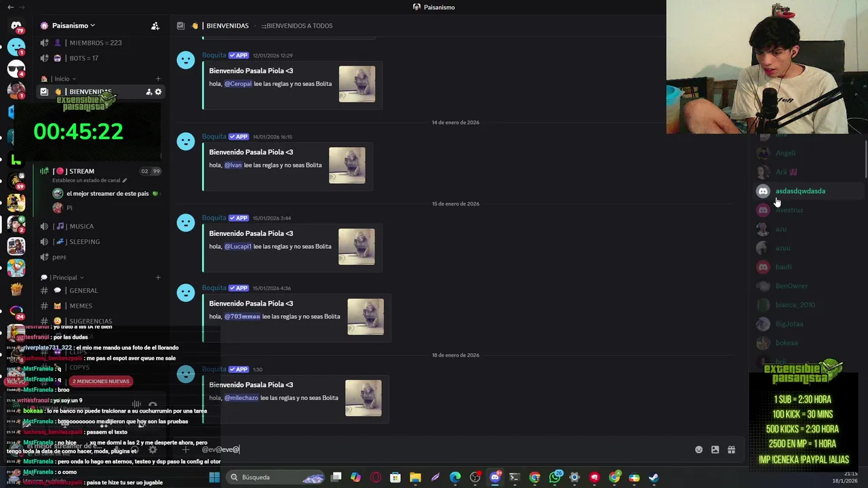
Task: Select user 'el mejor streamer de este pais'
Action: [107, 194]
